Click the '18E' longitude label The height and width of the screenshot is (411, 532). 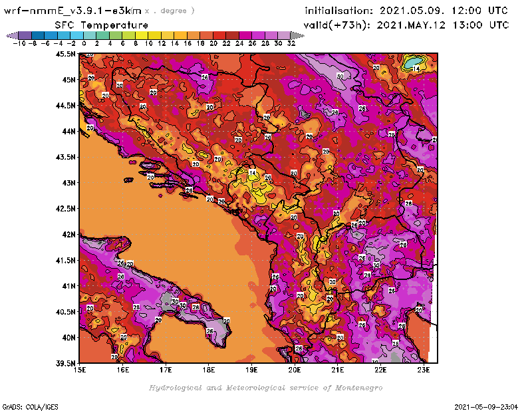coord(209,370)
